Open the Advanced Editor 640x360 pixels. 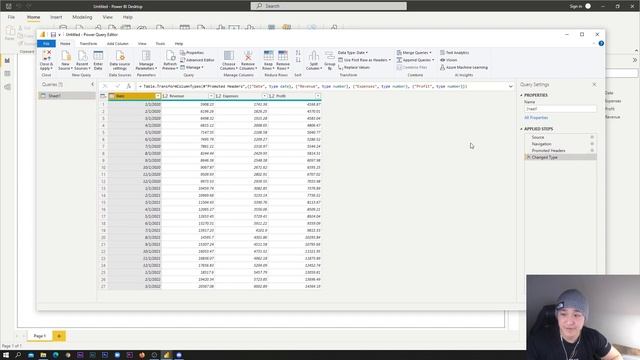pyautogui.click(x=197, y=60)
